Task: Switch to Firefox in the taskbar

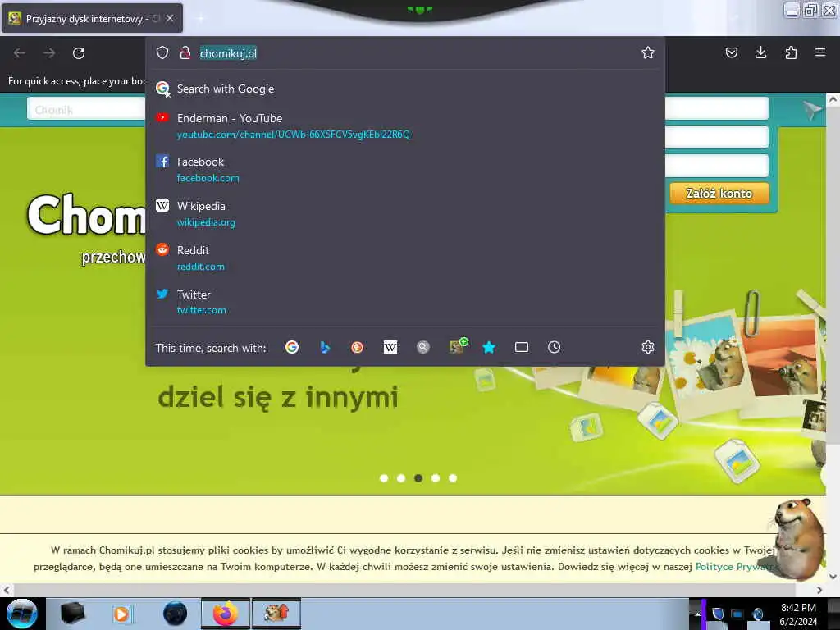Action: click(x=226, y=614)
